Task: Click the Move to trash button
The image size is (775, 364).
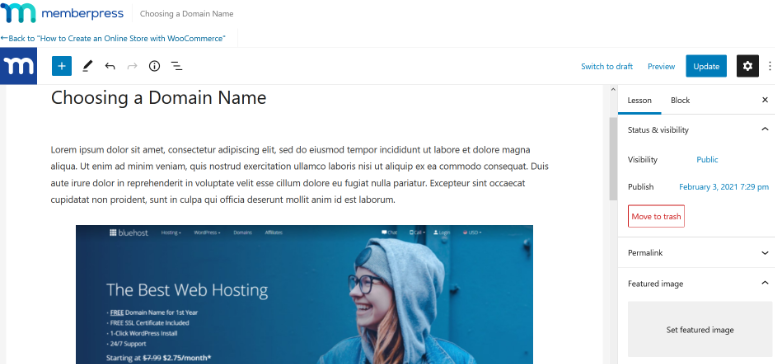Action: click(x=656, y=216)
